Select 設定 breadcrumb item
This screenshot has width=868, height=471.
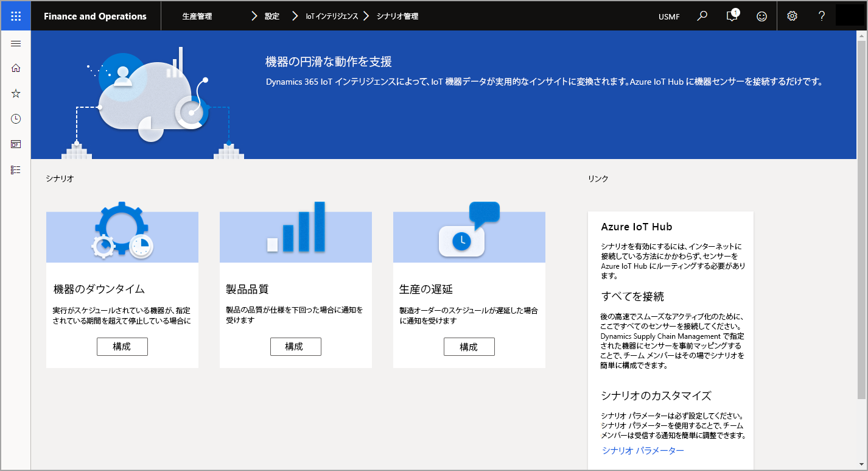272,16
